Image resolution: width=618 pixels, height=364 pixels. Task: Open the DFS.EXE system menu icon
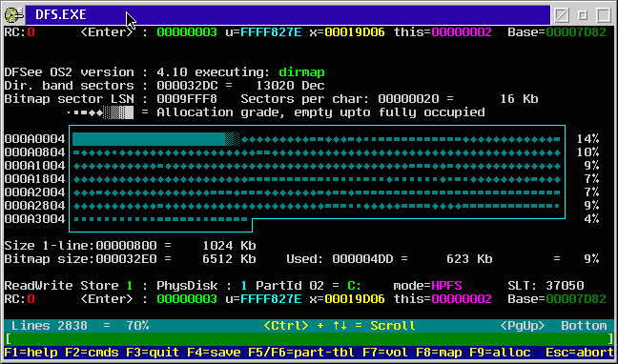[x=13, y=15]
